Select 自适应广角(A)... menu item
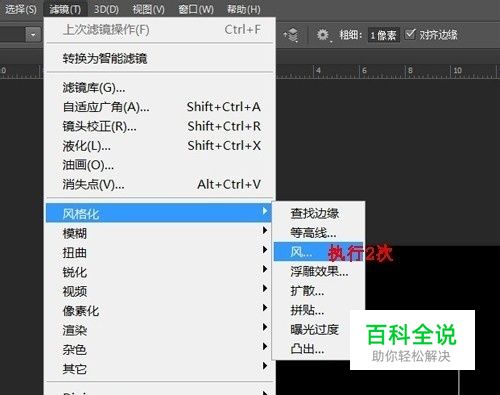The height and width of the screenshot is (395, 500). (x=160, y=107)
